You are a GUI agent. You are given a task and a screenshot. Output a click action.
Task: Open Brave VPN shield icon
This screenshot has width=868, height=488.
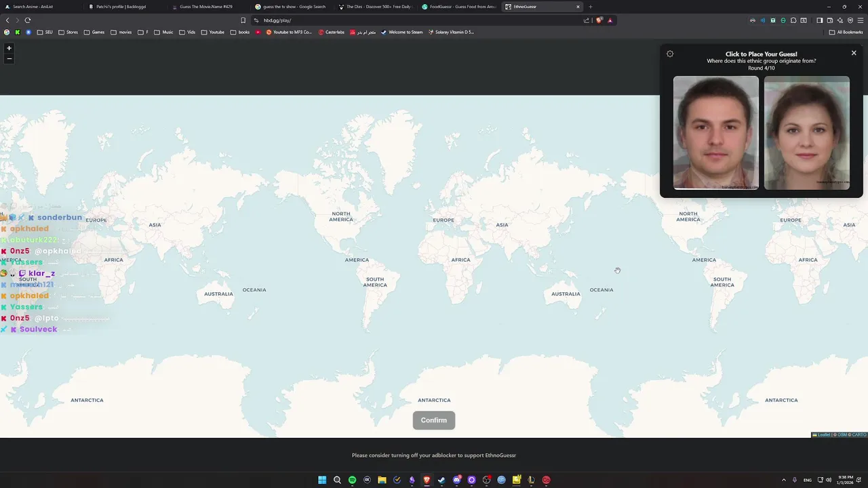(850, 20)
